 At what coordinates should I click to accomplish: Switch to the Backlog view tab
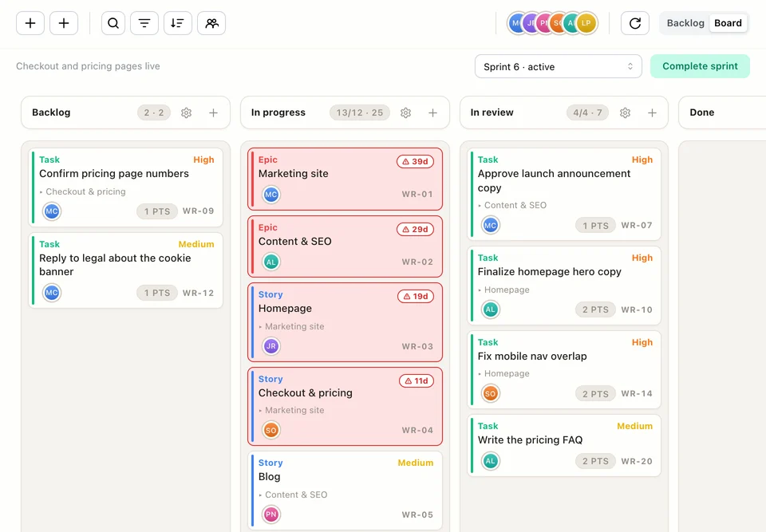(685, 23)
